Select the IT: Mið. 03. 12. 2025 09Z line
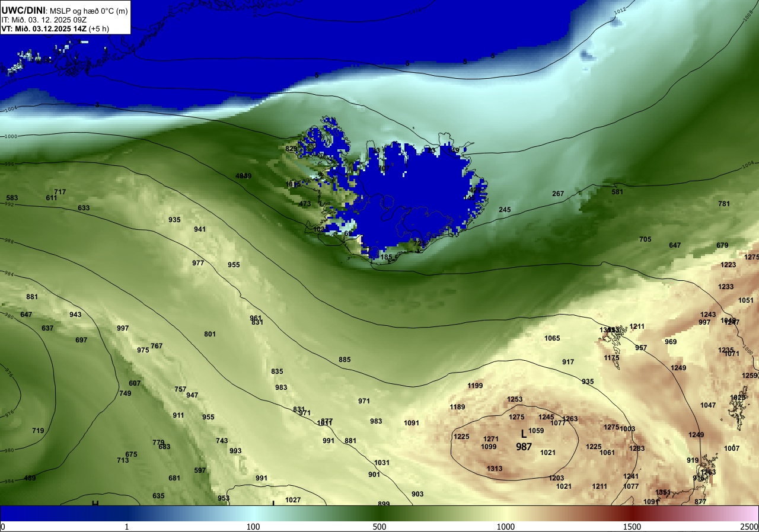759x532 pixels. [x=45, y=20]
